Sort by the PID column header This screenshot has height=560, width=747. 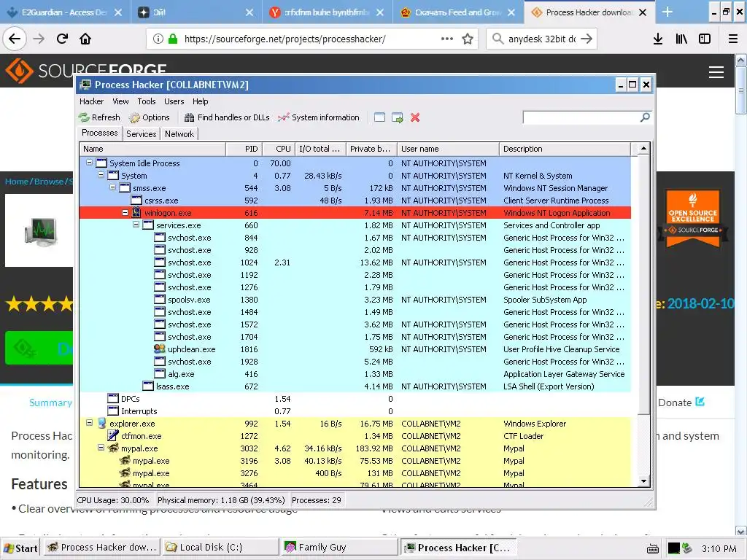(244, 149)
